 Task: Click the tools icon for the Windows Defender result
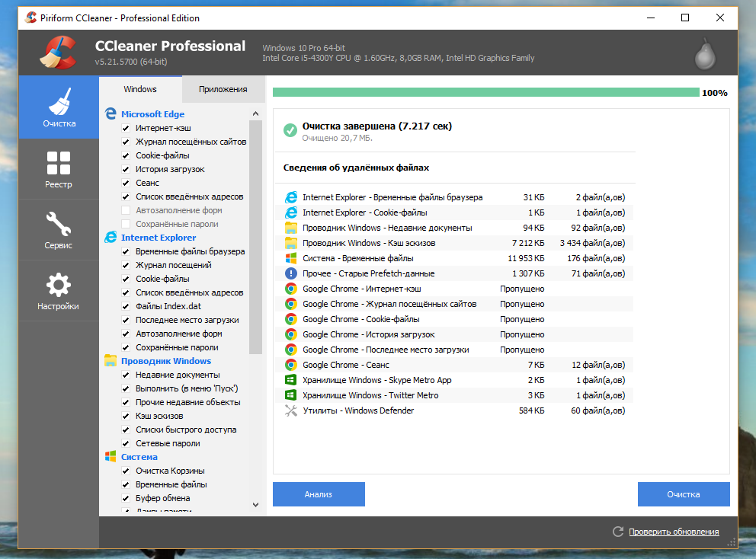point(290,410)
